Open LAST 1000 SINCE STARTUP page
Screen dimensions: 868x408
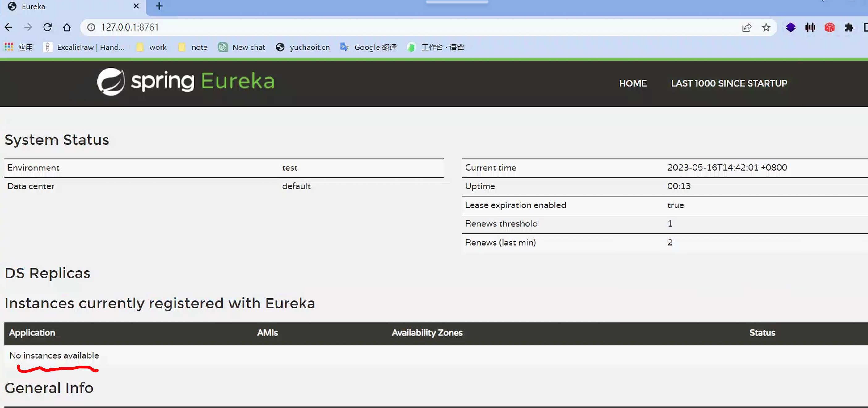729,83
